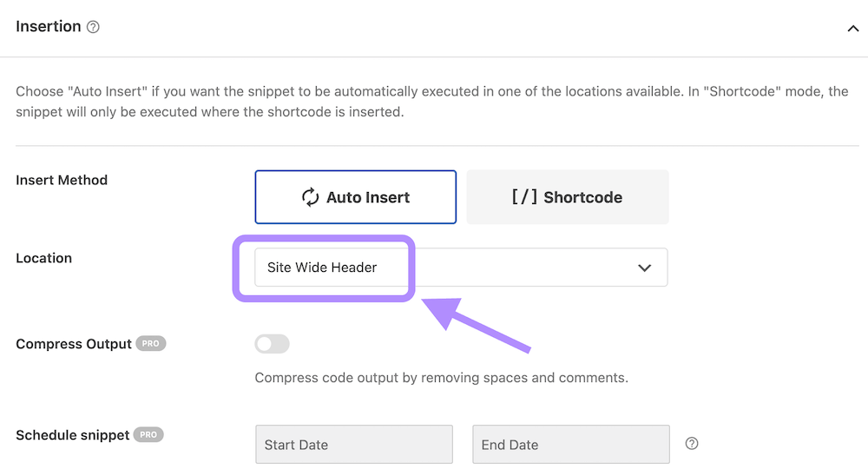This screenshot has height=476, width=868.
Task: Click the Insert Method label
Action: 62,180
